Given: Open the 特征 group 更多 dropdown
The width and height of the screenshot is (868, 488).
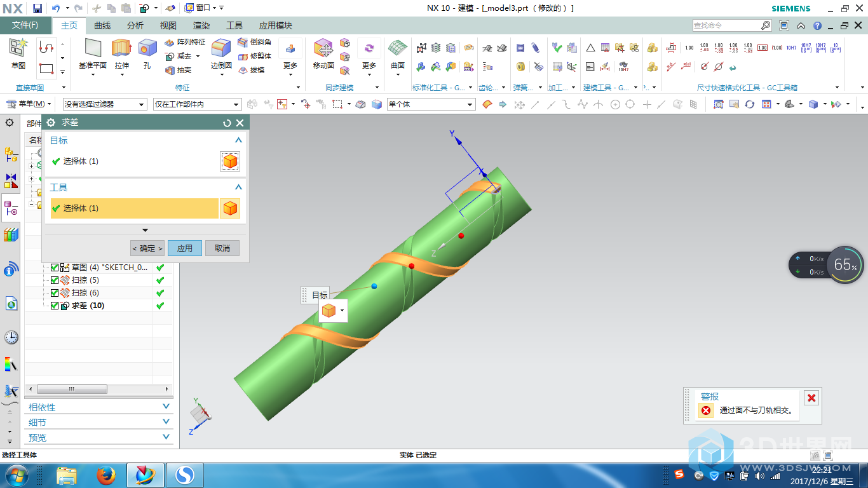Looking at the screenshot, I should (290, 57).
